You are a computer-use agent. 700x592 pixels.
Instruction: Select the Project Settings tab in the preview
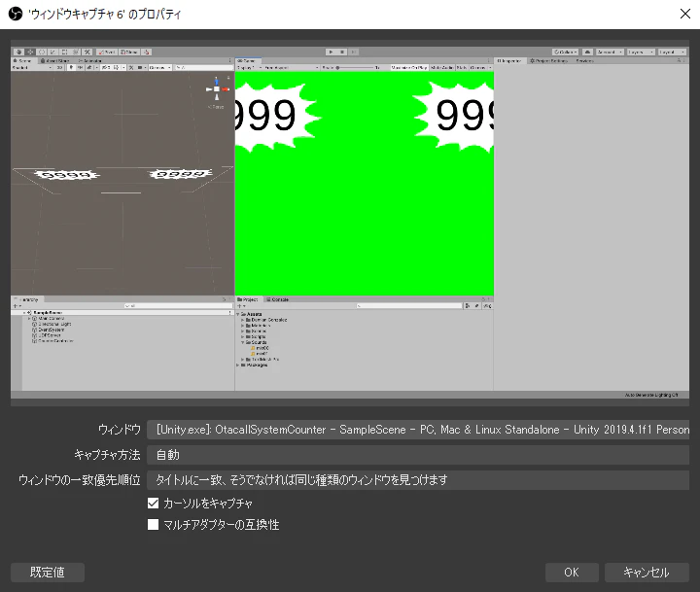tap(549, 60)
